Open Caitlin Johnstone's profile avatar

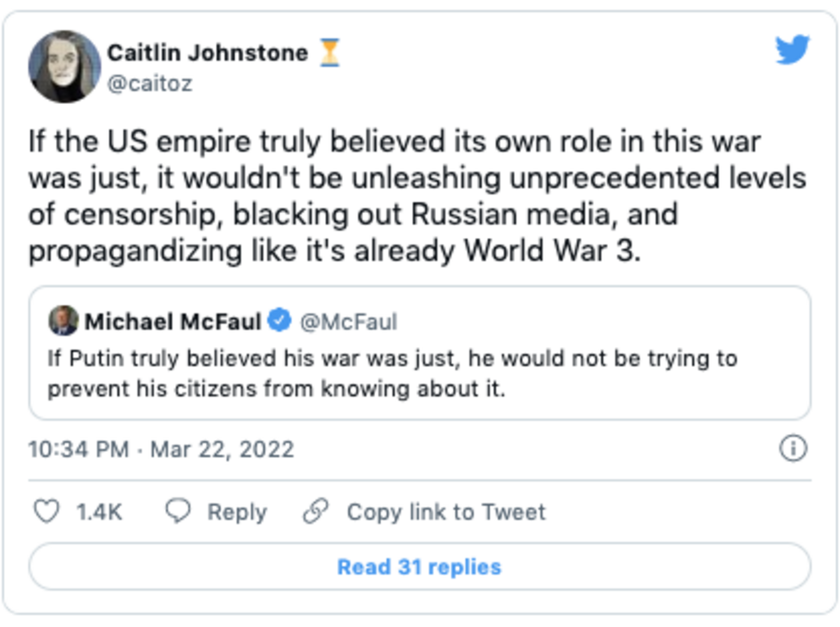[64, 67]
